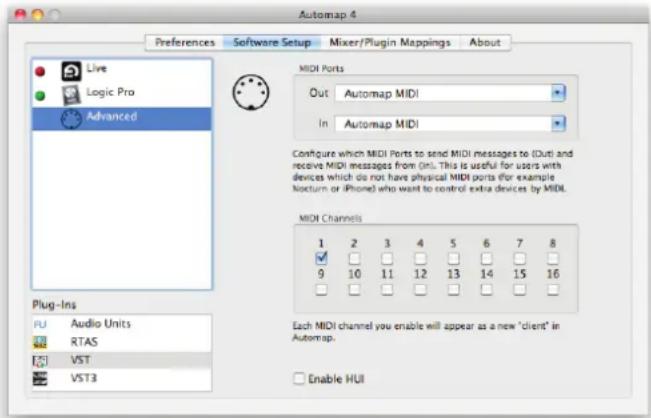Tick MIDI channel 16 checkbox
Image resolution: width=651 pixels, height=418 pixels.
point(553,289)
